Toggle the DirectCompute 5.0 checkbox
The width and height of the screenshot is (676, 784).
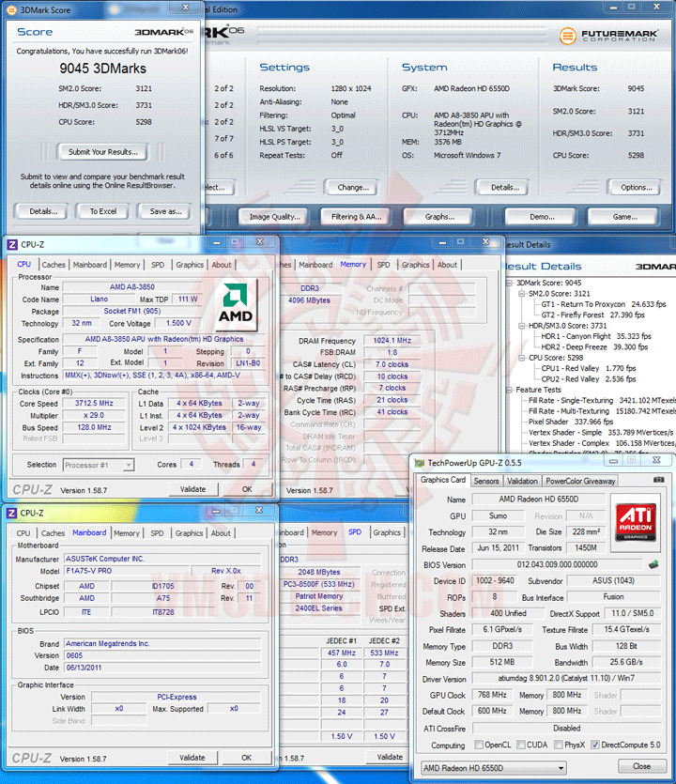595,745
